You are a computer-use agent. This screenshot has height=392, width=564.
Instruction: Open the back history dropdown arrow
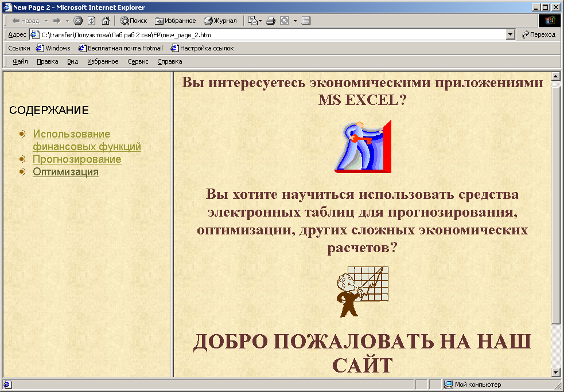(x=46, y=21)
